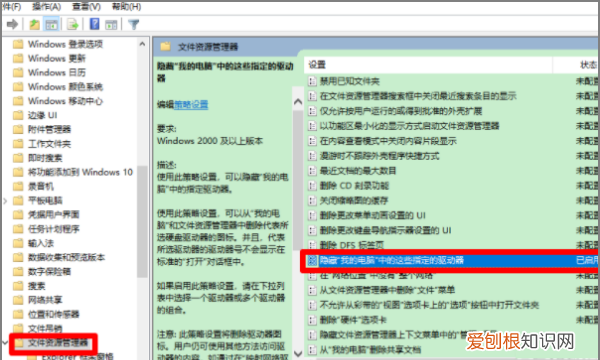Viewport: 600px width, 360px height.
Task: Click enabled policy icon beside 隐藏"我的电脑"中的这些指定的驱动器
Action: (312, 261)
